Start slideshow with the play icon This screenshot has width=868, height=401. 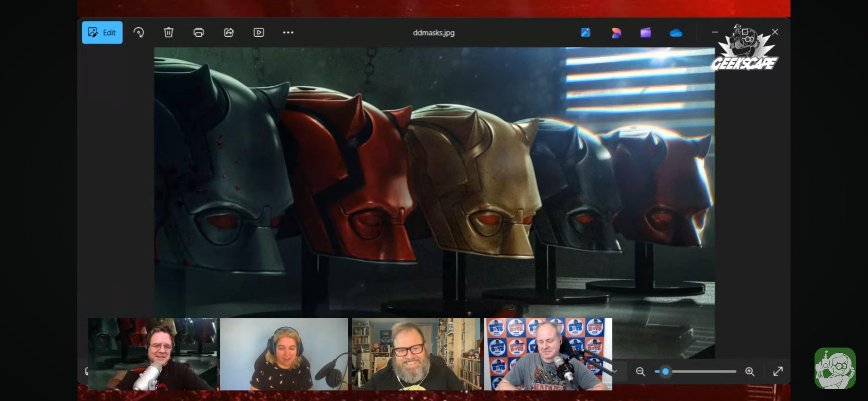(258, 33)
